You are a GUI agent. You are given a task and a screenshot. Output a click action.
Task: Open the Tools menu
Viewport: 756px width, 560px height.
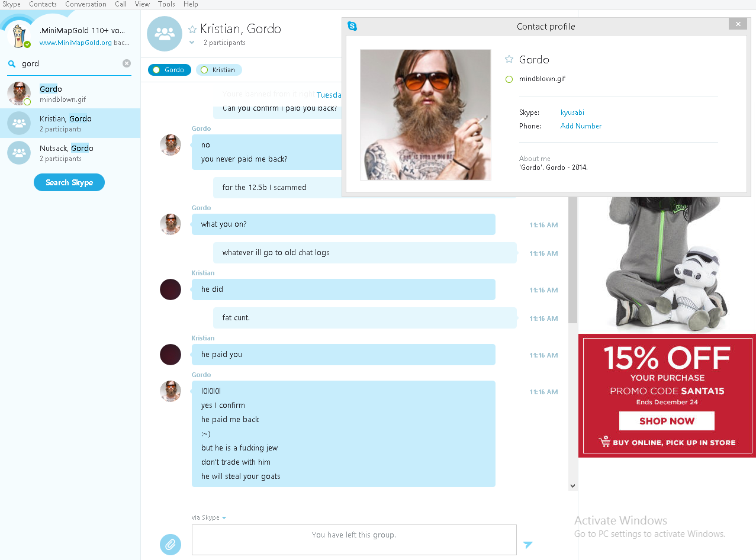166,4
